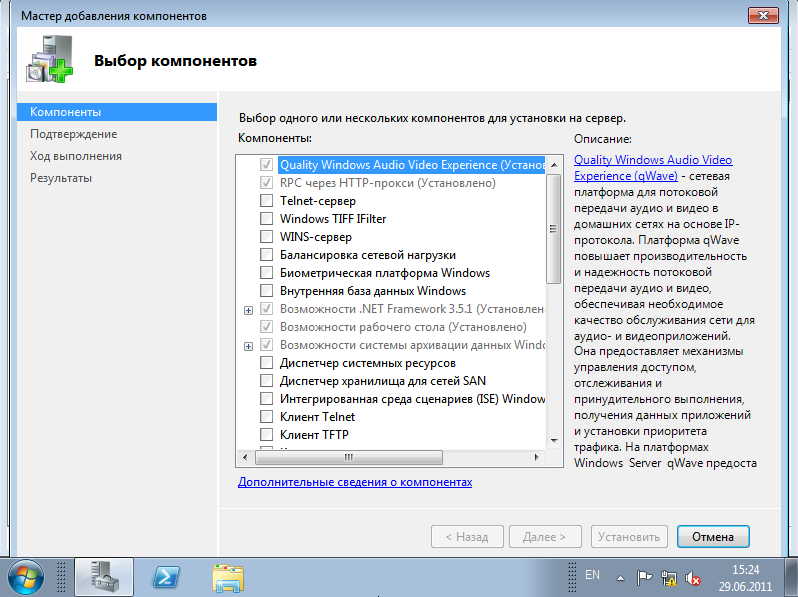
Task: Open the network status tray icon
Action: click(669, 578)
